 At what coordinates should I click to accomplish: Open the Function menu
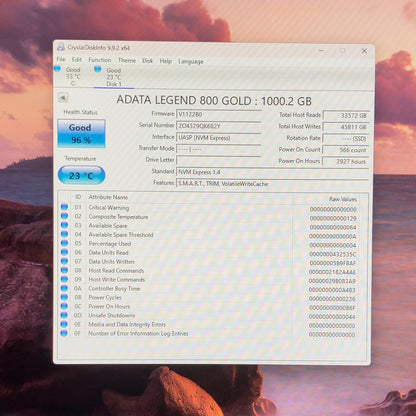point(100,60)
